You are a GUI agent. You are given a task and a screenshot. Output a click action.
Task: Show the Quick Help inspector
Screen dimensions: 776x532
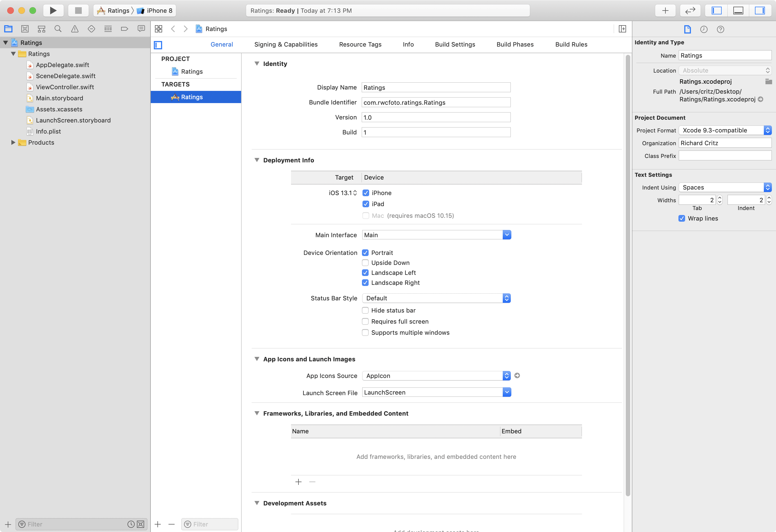coord(721,29)
